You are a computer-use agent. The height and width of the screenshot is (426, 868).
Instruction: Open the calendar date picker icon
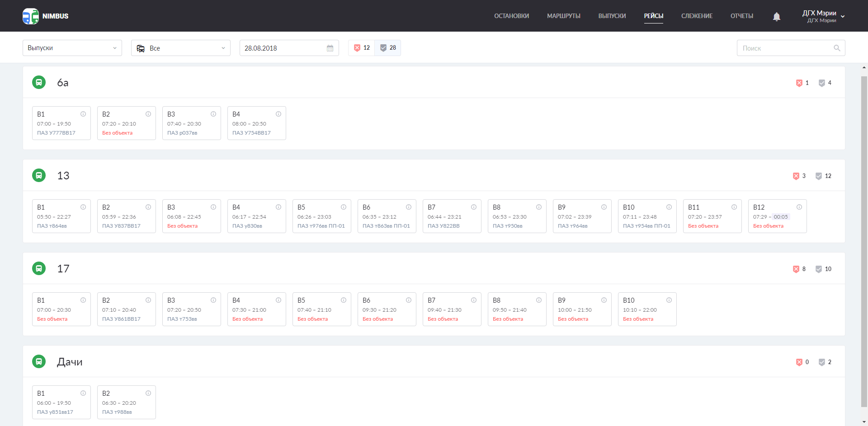(330, 48)
